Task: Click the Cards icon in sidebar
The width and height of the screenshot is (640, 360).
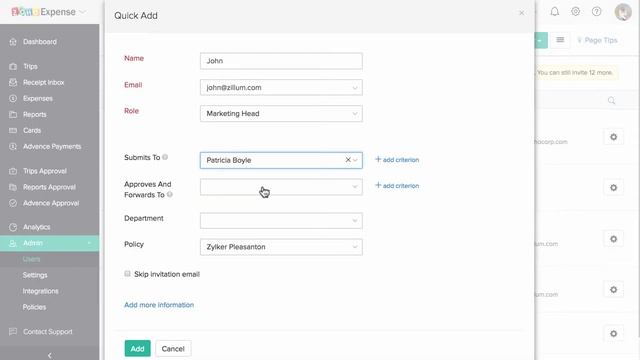Action: tap(13, 130)
